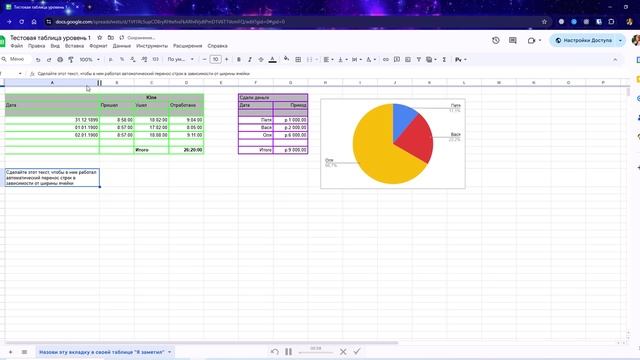Open the Формат menu
Screen dimensions: 640x360
(98, 46)
